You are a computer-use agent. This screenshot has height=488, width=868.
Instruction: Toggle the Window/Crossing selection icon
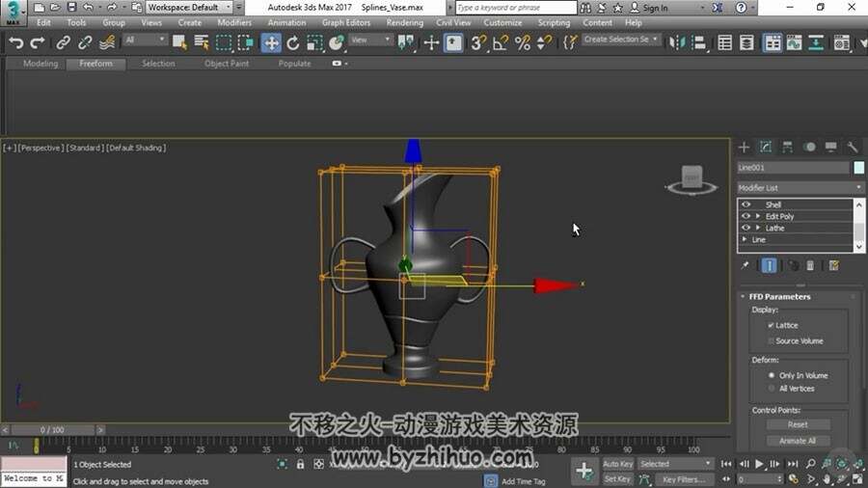click(x=245, y=43)
